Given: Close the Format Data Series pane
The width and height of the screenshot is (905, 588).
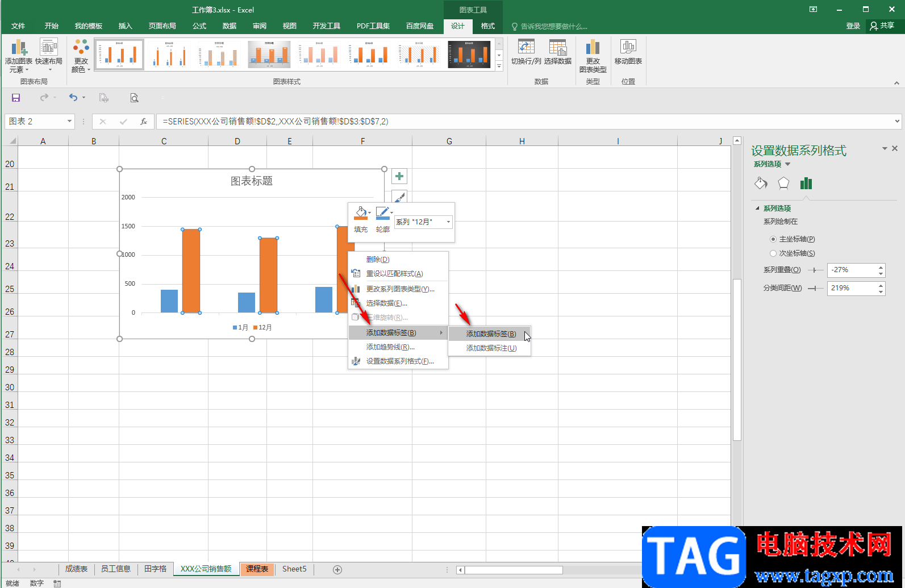Looking at the screenshot, I should tap(895, 148).
